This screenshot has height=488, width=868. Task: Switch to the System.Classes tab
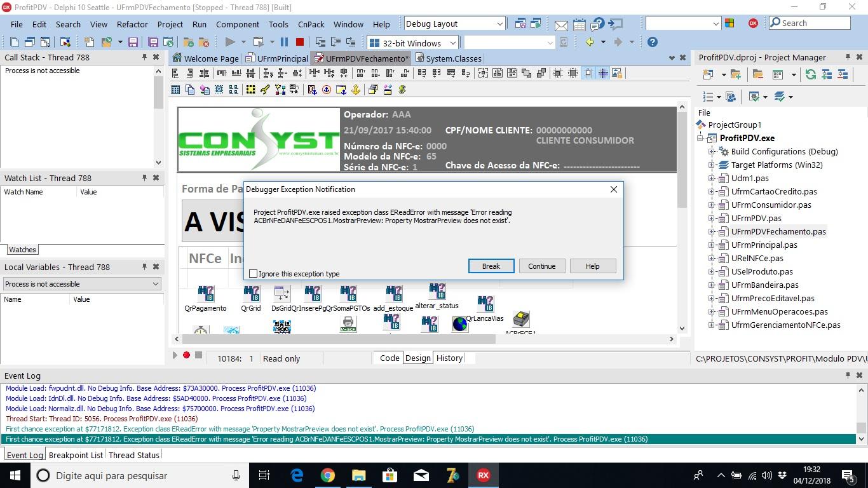click(449, 58)
